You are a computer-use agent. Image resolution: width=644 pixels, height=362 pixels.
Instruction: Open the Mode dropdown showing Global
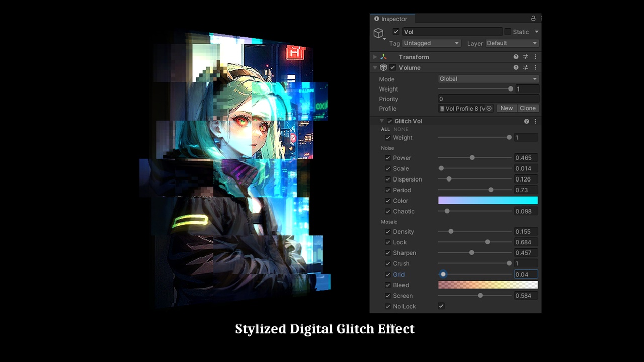coord(488,79)
